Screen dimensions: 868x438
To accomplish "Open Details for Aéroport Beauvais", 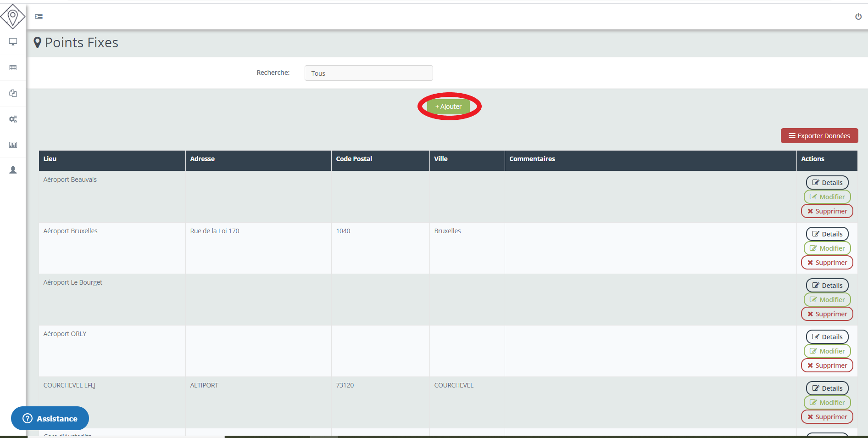I will (x=827, y=183).
